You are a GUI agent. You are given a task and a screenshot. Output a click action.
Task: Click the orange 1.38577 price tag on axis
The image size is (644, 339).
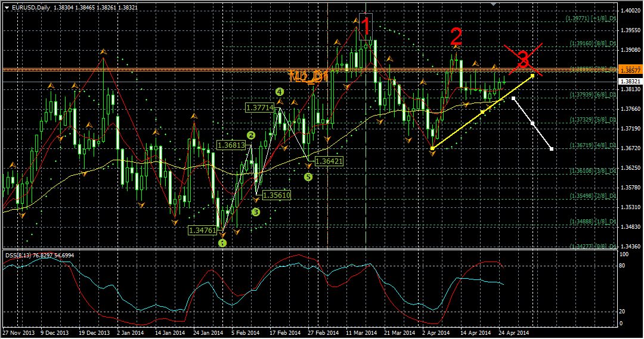pos(630,70)
